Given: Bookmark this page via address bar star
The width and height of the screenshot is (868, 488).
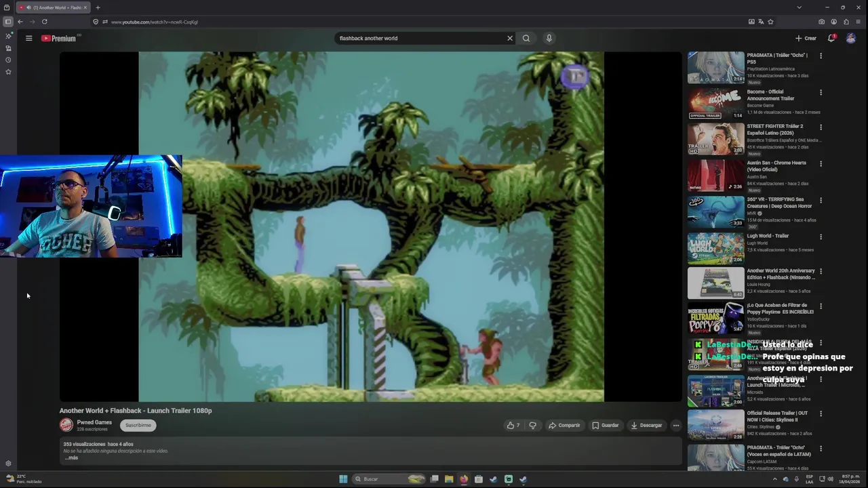Looking at the screenshot, I should click(x=770, y=22).
